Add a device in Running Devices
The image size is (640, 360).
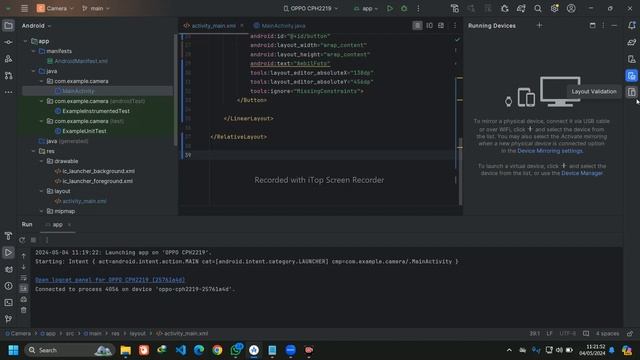coord(539,25)
